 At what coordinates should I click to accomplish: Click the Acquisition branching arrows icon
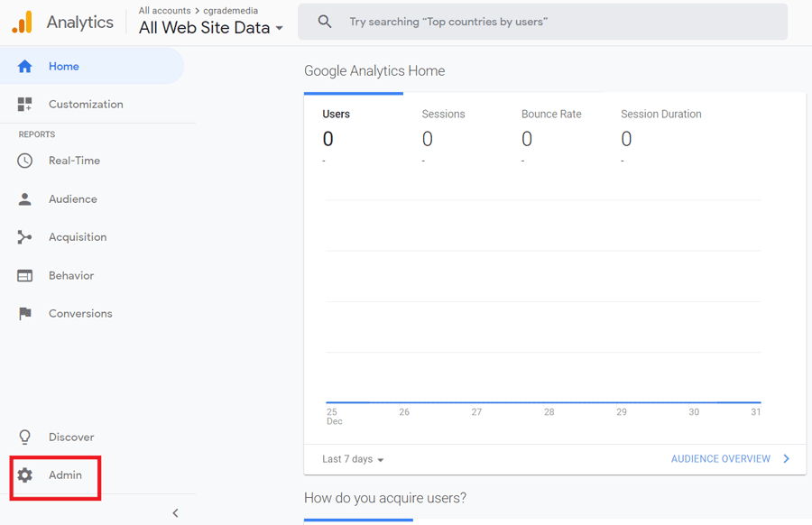coord(24,237)
